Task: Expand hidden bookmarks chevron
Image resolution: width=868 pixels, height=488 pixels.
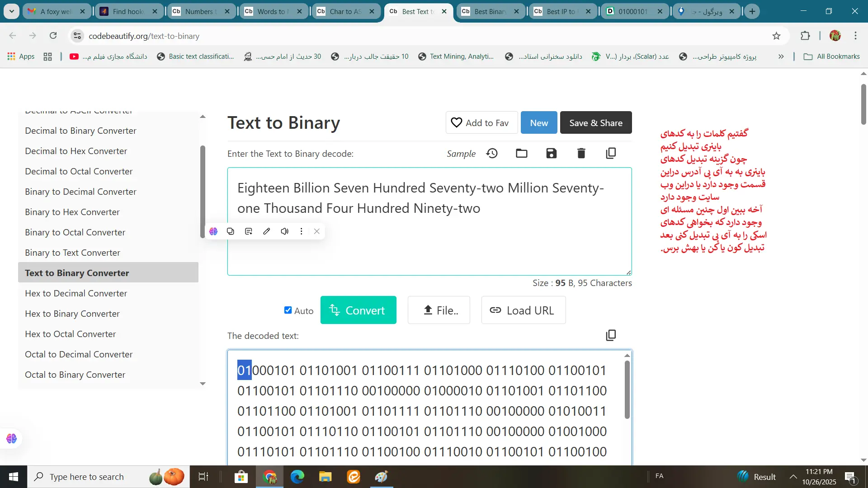Action: click(781, 56)
